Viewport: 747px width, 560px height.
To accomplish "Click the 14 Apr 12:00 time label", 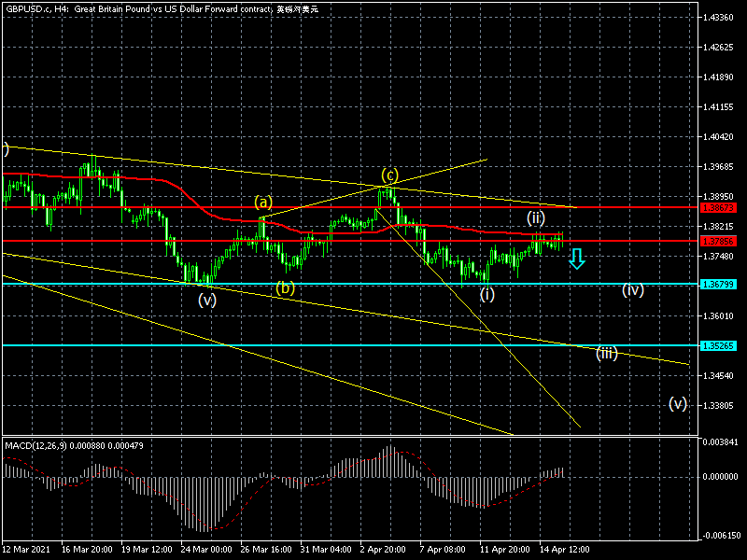I will click(x=563, y=550).
